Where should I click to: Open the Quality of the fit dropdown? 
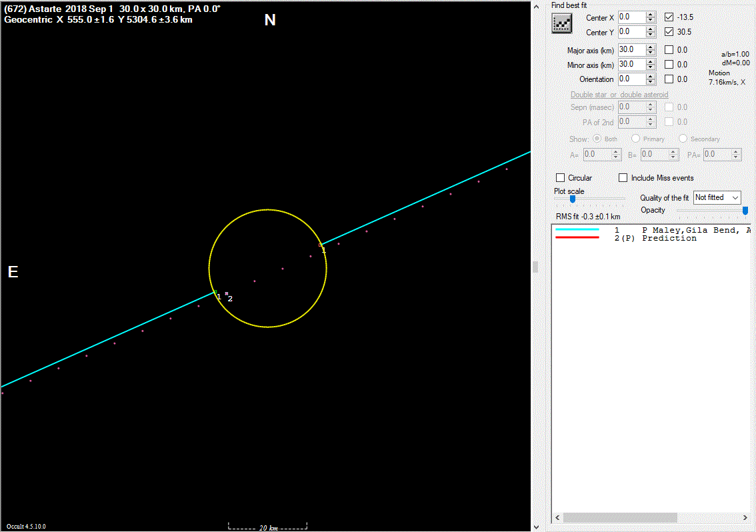click(x=717, y=197)
